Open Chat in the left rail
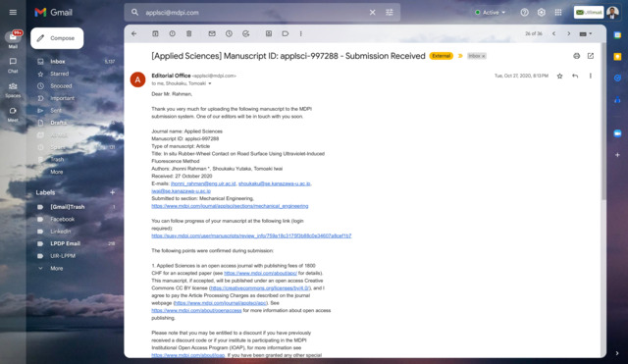This screenshot has height=364, width=628. tap(13, 65)
